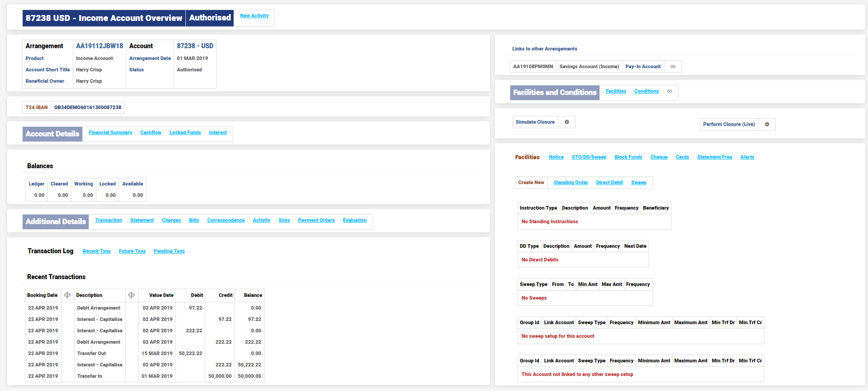Open the Financial Summary tab
Viewport: 868px width, 391px height.
(x=110, y=133)
